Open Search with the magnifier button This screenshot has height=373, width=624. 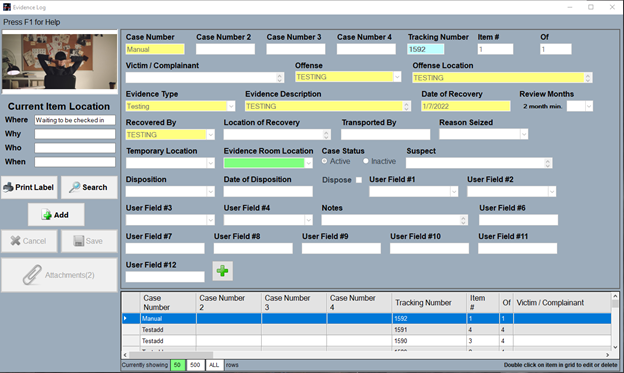pyautogui.click(x=89, y=187)
